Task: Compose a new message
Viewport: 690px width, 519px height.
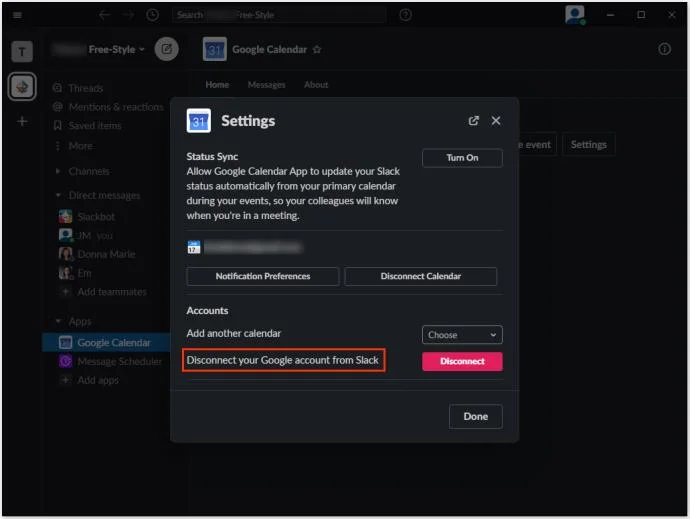Action: [x=166, y=49]
